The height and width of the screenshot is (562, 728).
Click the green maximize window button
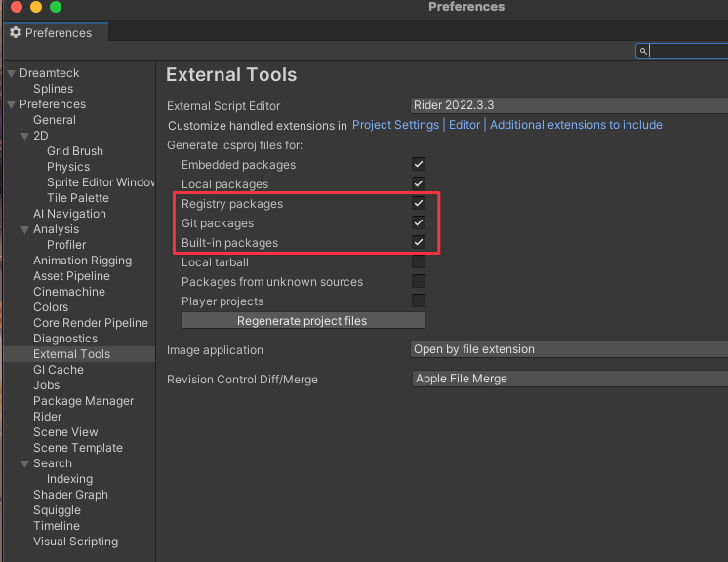(x=56, y=7)
